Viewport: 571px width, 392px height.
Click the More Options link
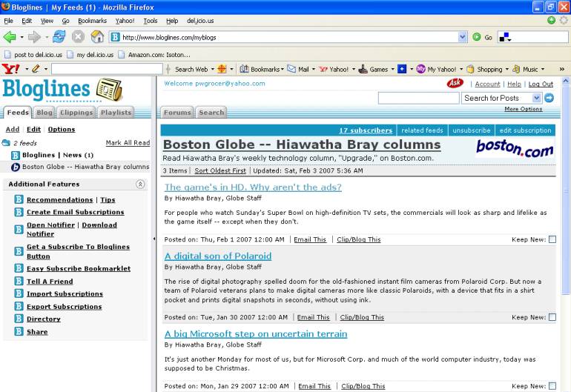pyautogui.click(x=524, y=109)
